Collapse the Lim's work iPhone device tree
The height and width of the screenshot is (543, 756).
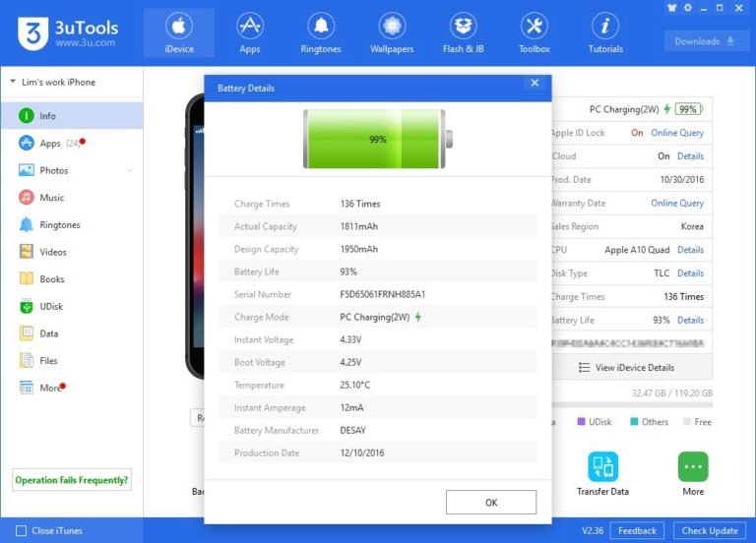click(13, 82)
